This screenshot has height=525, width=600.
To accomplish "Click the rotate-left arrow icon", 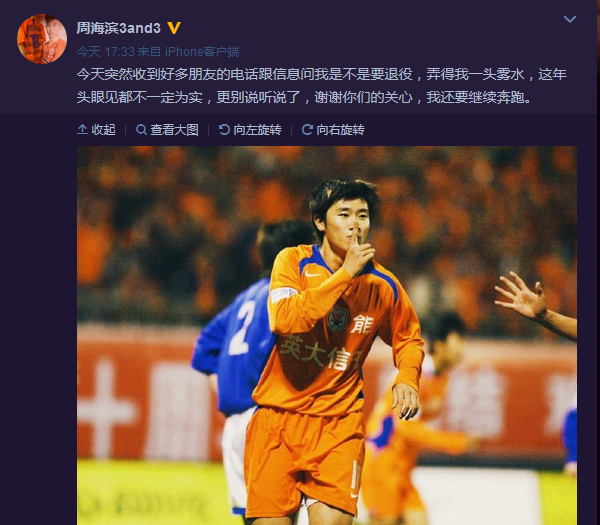I will pos(224,130).
